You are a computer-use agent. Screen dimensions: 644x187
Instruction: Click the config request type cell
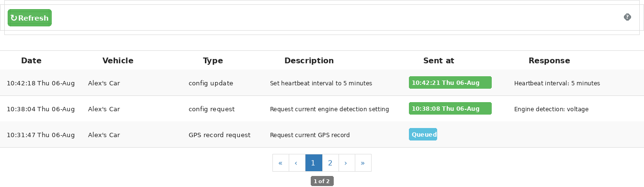212,109
